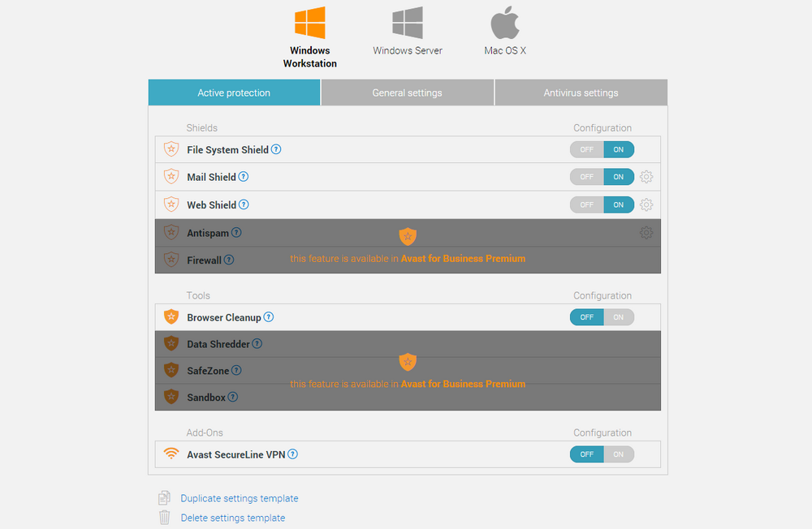Click Duplicate settings template link
The height and width of the screenshot is (529, 812).
(240, 498)
